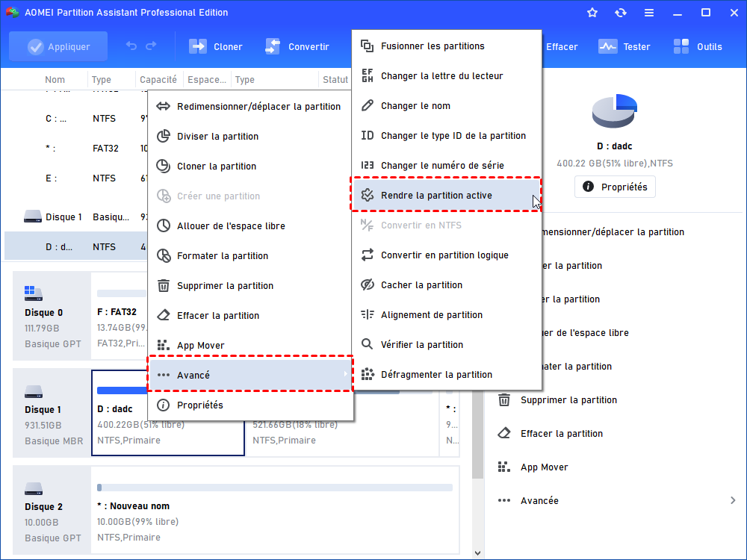Choose Rendre la partition active
The height and width of the screenshot is (560, 747).
coord(447,195)
